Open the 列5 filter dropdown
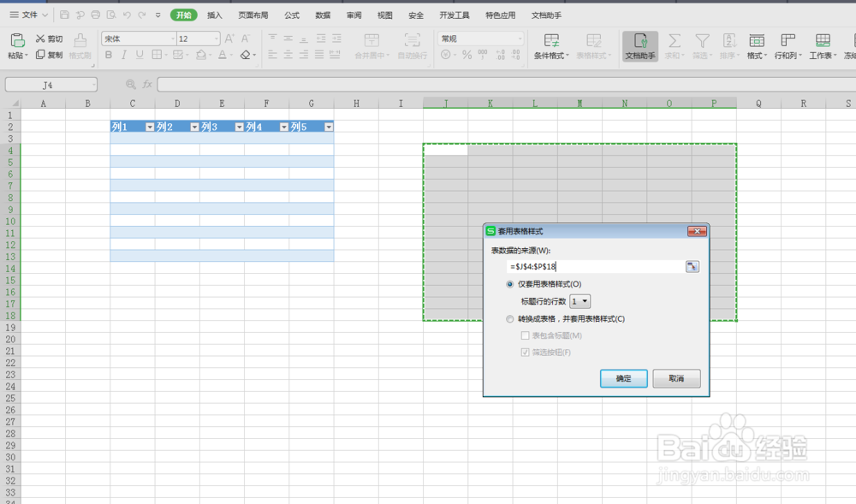 tap(329, 127)
